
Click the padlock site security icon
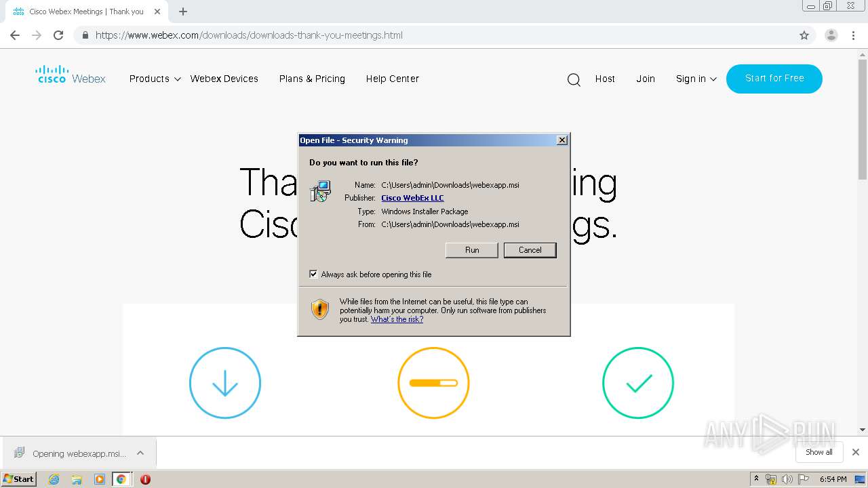85,35
